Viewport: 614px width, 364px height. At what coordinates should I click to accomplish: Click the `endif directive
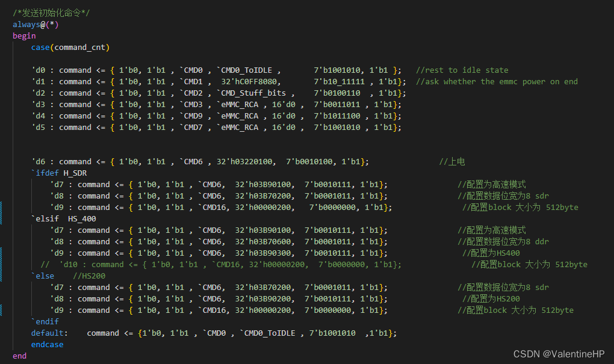(x=45, y=322)
